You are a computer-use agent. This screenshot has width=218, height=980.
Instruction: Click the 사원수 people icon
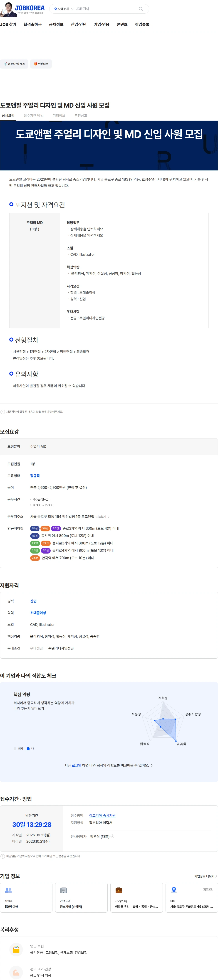pos(8,890)
